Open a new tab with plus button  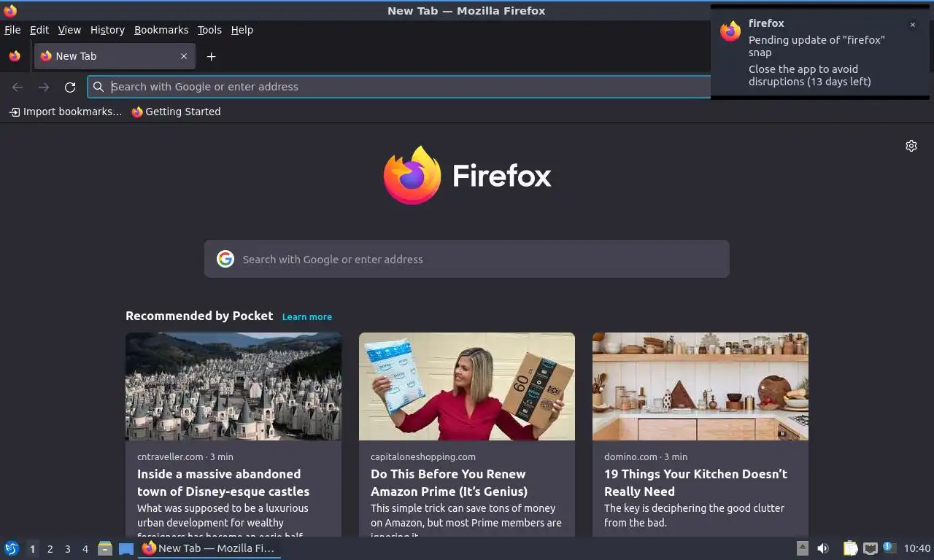coord(211,56)
